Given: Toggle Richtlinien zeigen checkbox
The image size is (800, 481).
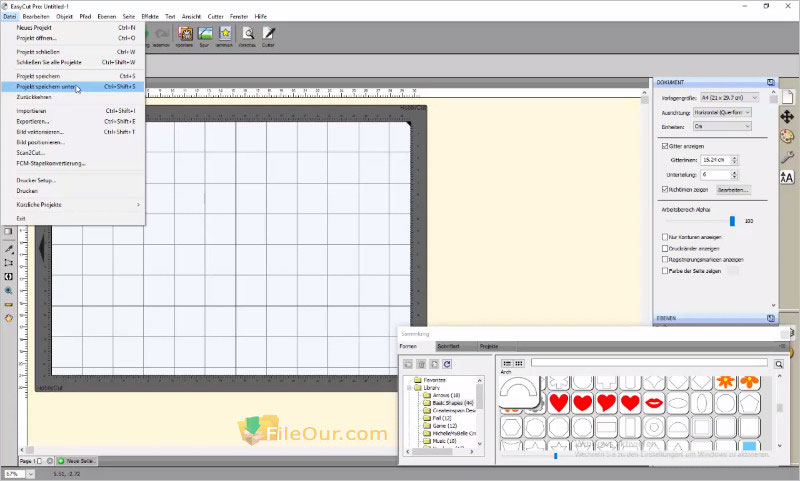Looking at the screenshot, I should click(665, 189).
